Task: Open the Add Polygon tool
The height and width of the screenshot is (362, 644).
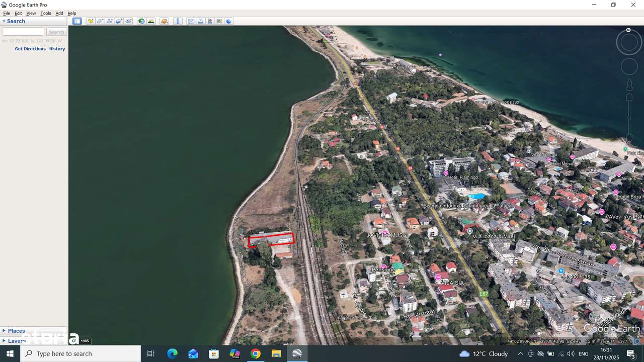Action: click(100, 21)
